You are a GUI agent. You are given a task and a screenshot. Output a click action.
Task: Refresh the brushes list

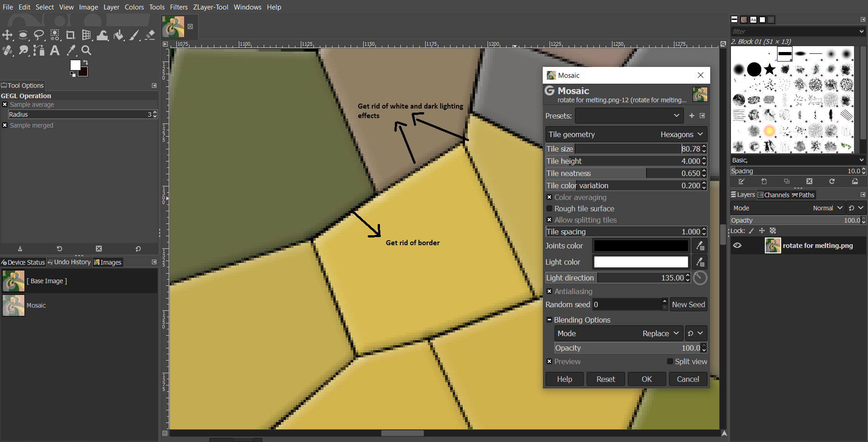[832, 181]
